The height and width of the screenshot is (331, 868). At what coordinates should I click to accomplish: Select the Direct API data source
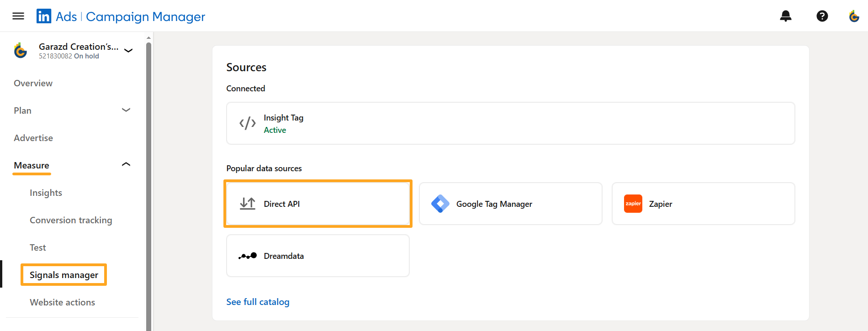pos(318,204)
